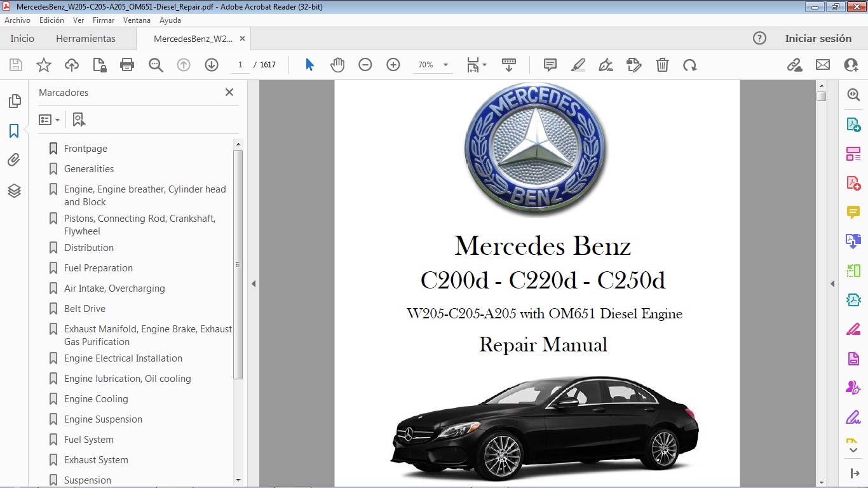Open the Attachments panel in left sidebar

coord(15,159)
